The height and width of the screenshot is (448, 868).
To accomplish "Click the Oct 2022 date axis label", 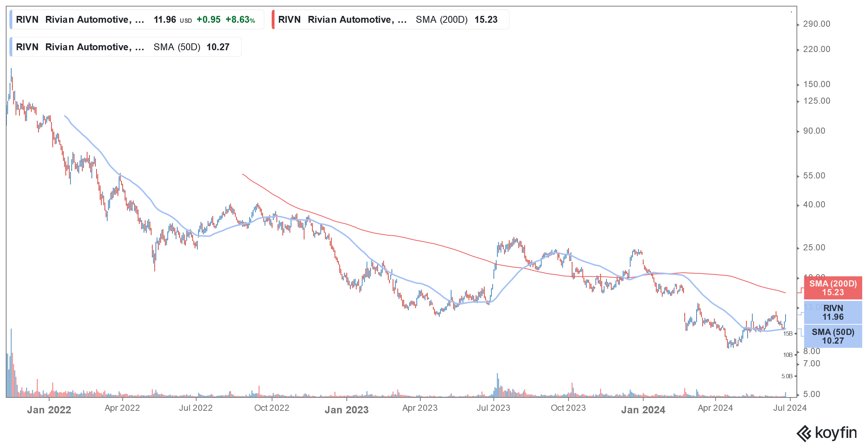I will 272,408.
